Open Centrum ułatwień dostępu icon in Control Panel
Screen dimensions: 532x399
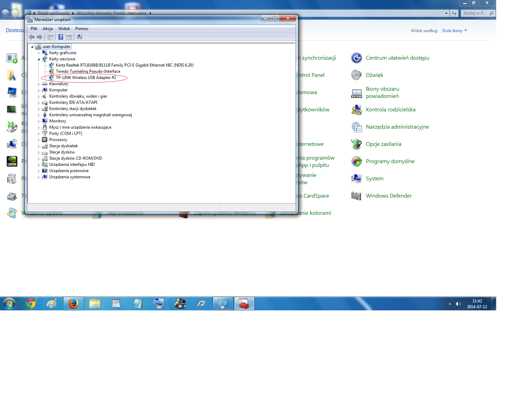click(x=357, y=58)
